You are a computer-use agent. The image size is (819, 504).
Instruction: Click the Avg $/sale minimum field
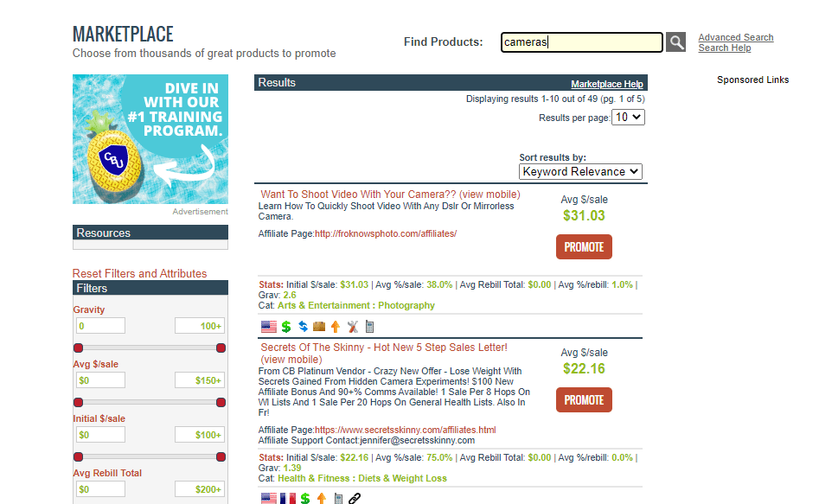(101, 380)
